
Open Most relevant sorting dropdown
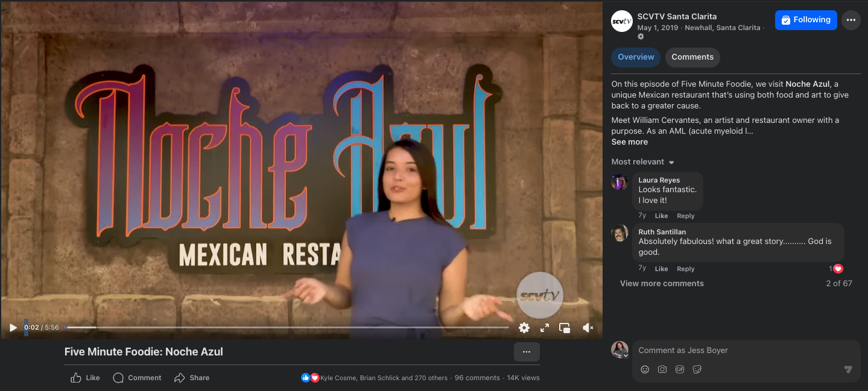coord(642,162)
